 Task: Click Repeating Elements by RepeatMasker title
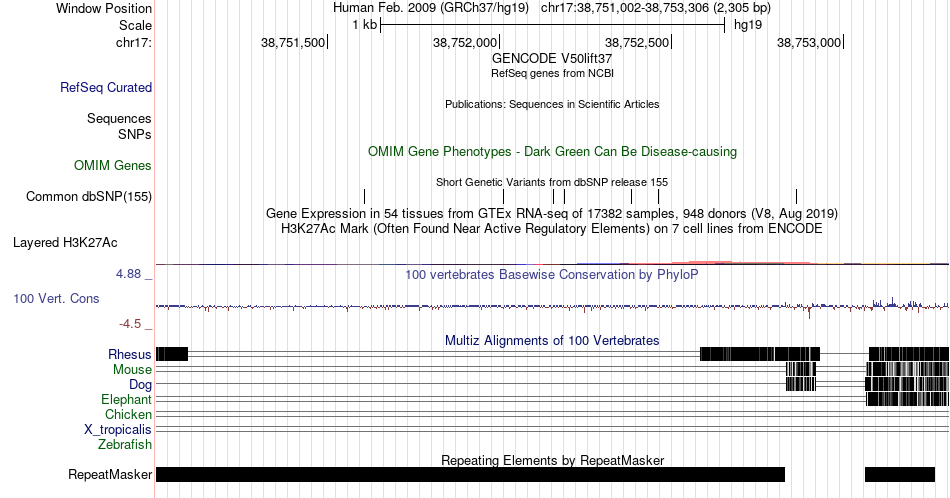pyautogui.click(x=552, y=460)
